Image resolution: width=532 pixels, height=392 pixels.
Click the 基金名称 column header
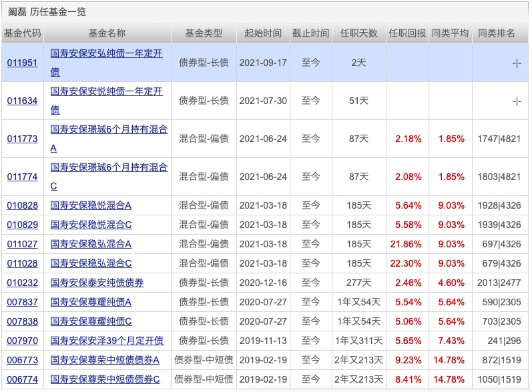point(107,33)
